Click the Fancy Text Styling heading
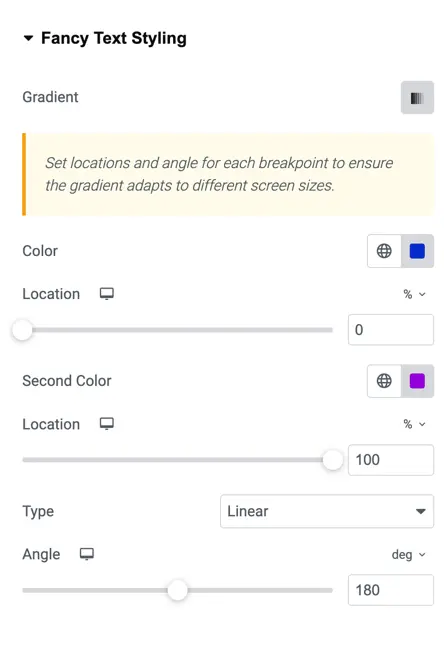444x647 pixels. click(114, 38)
